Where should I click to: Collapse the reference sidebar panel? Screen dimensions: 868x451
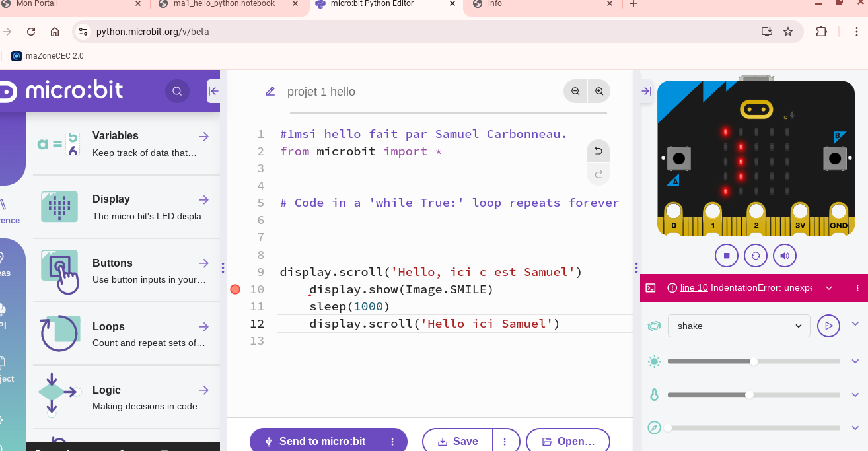click(213, 91)
